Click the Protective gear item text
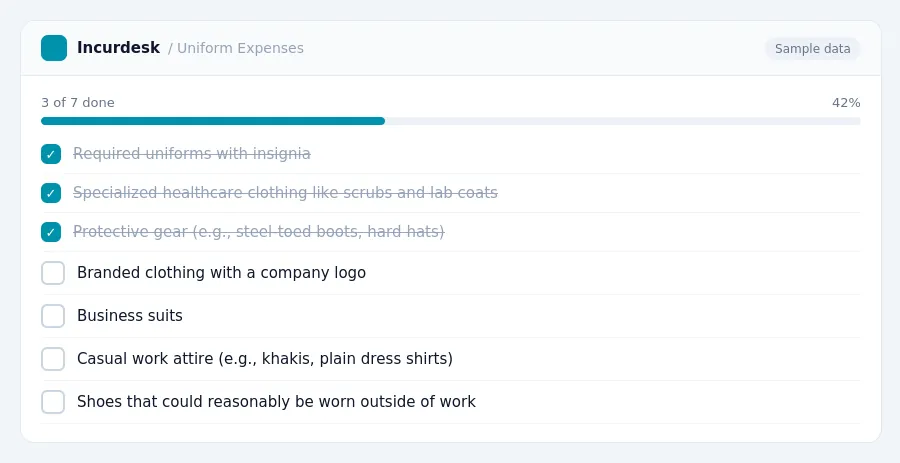This screenshot has height=463, width=900. click(258, 232)
